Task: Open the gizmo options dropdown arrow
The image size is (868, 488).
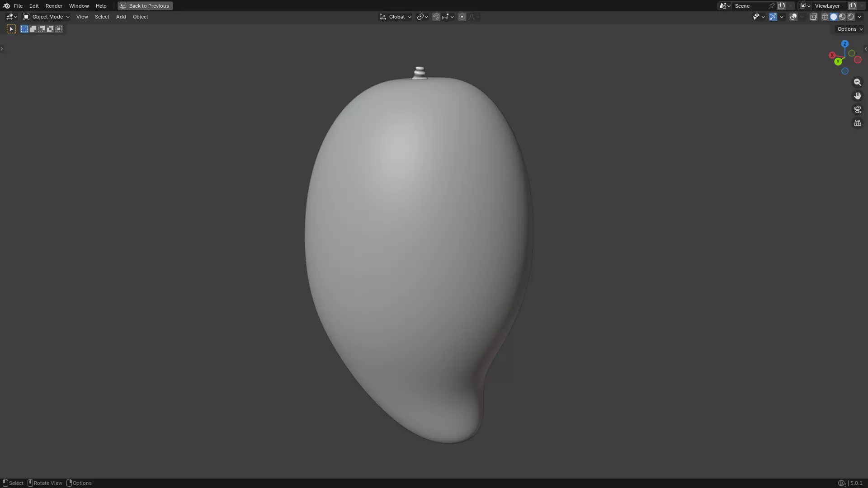Action: click(782, 17)
